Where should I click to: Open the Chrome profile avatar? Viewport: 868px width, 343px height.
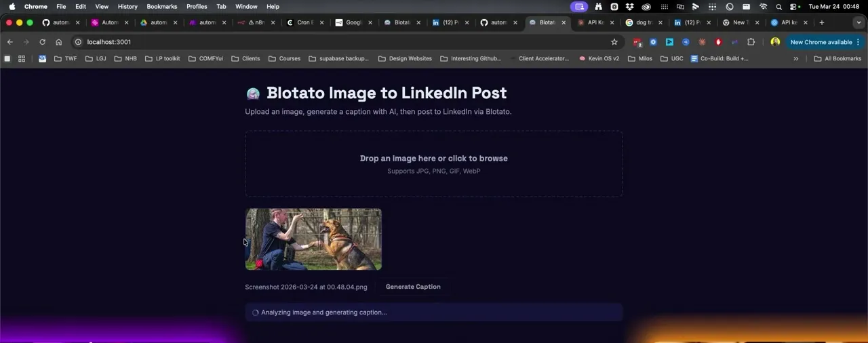pyautogui.click(x=775, y=42)
